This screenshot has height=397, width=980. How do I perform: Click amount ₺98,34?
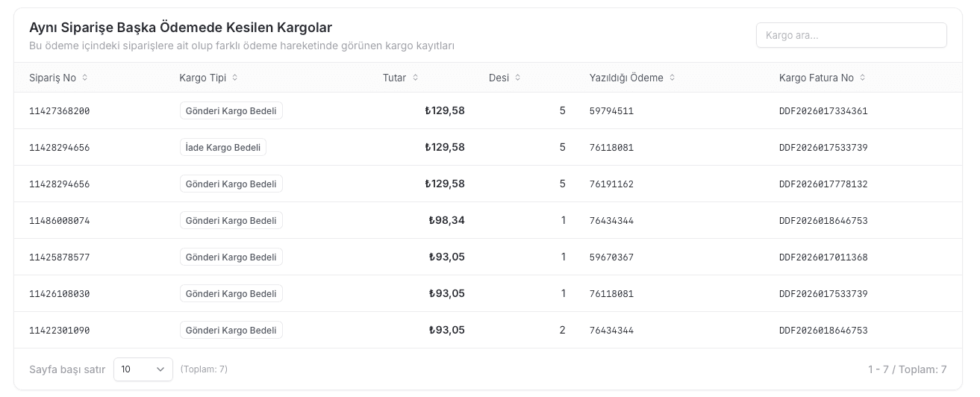pyautogui.click(x=447, y=220)
